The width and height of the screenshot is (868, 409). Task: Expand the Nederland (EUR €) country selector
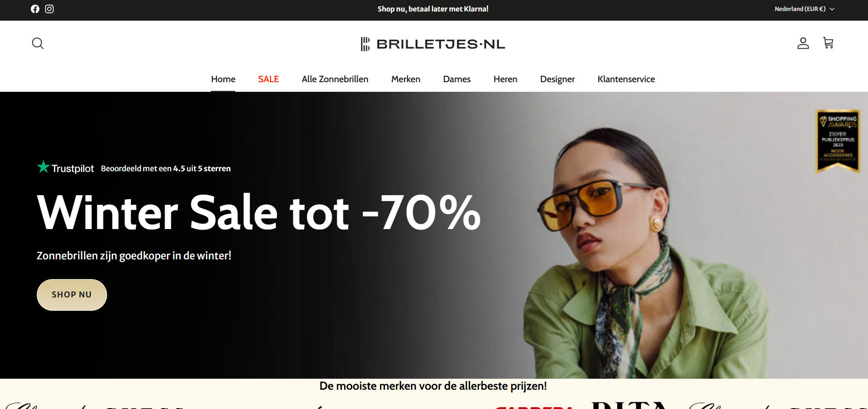click(x=805, y=9)
